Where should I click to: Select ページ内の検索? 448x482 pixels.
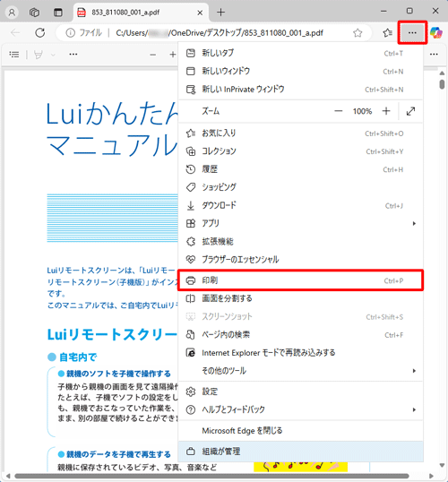300,335
